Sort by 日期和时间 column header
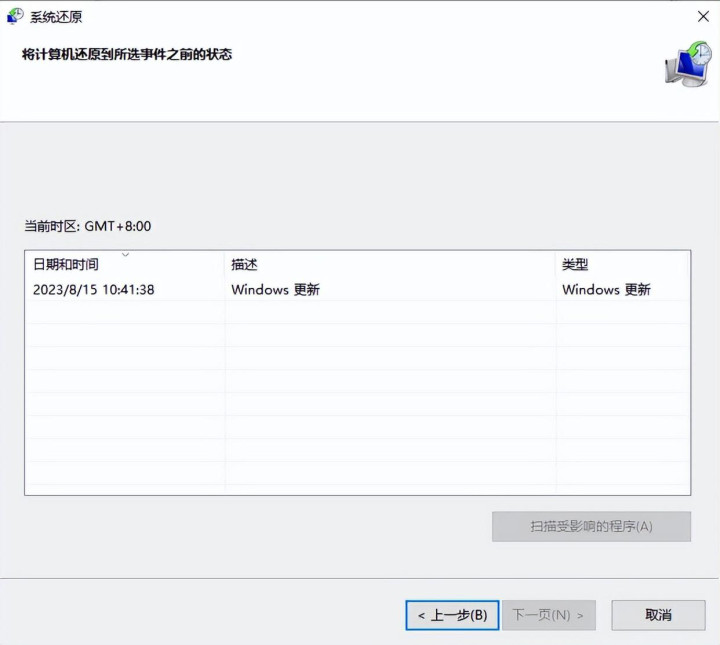The width and height of the screenshot is (720, 645). tap(125, 264)
